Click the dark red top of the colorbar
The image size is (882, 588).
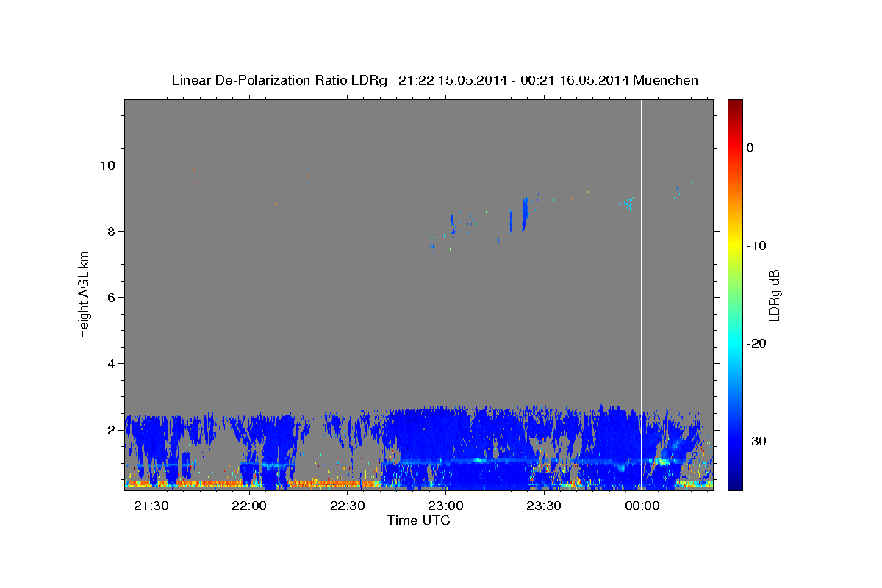[735, 104]
